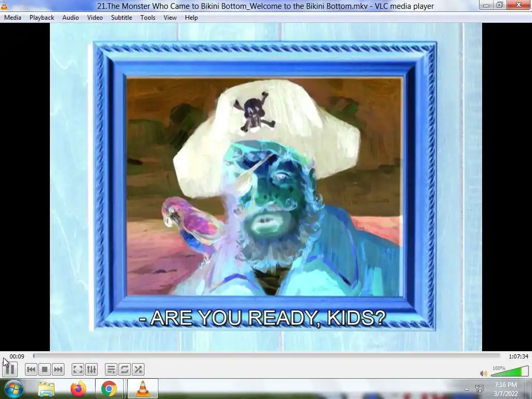The width and height of the screenshot is (532, 399).
Task: Jump to previous media track
Action: tap(31, 369)
